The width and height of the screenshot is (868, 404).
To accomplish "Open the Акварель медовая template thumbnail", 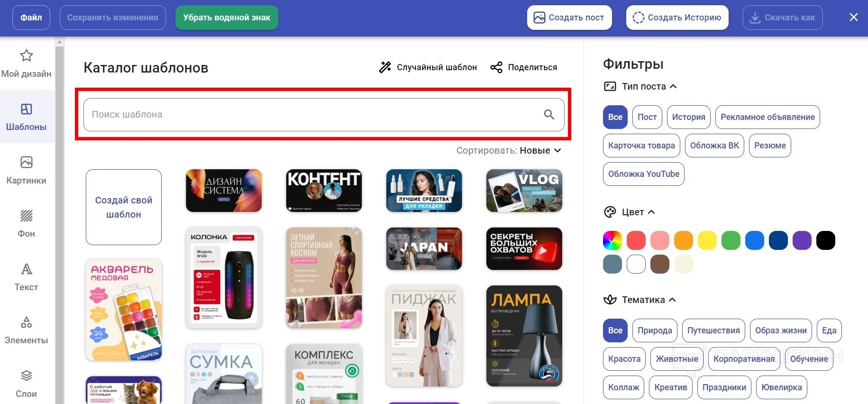I will pyautogui.click(x=124, y=310).
